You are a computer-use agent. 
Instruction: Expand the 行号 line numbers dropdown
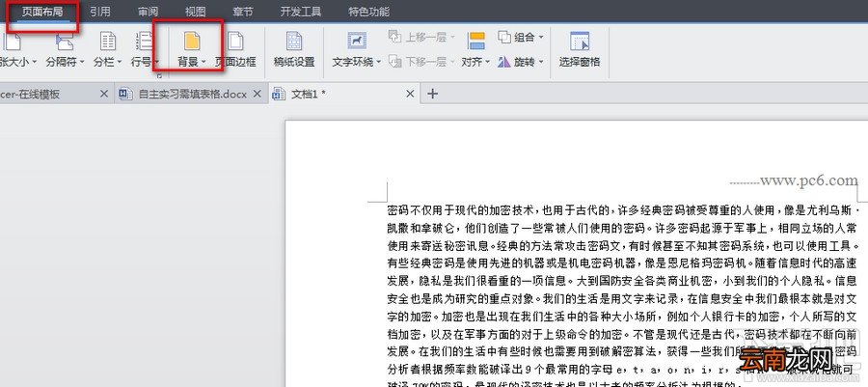click(x=156, y=62)
